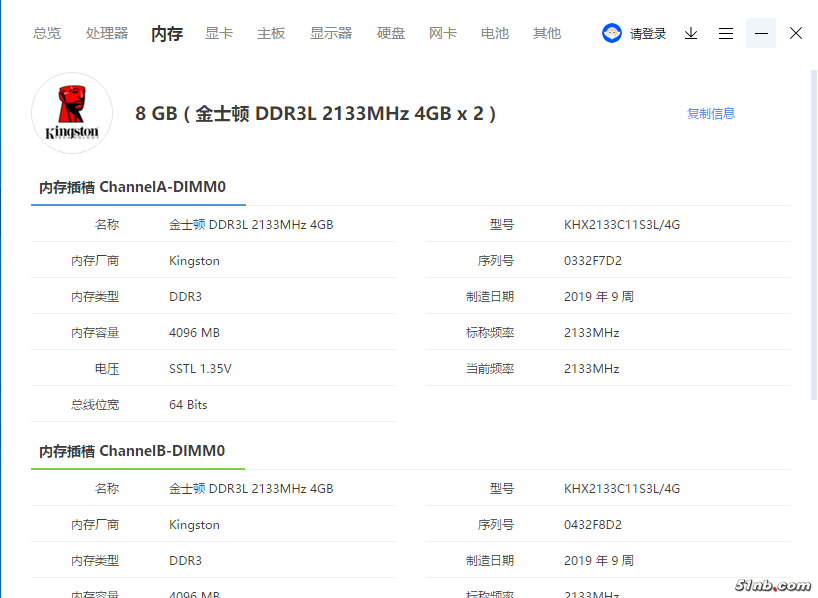Go to the 其他 tab
The height and width of the screenshot is (598, 818).
pyautogui.click(x=547, y=33)
